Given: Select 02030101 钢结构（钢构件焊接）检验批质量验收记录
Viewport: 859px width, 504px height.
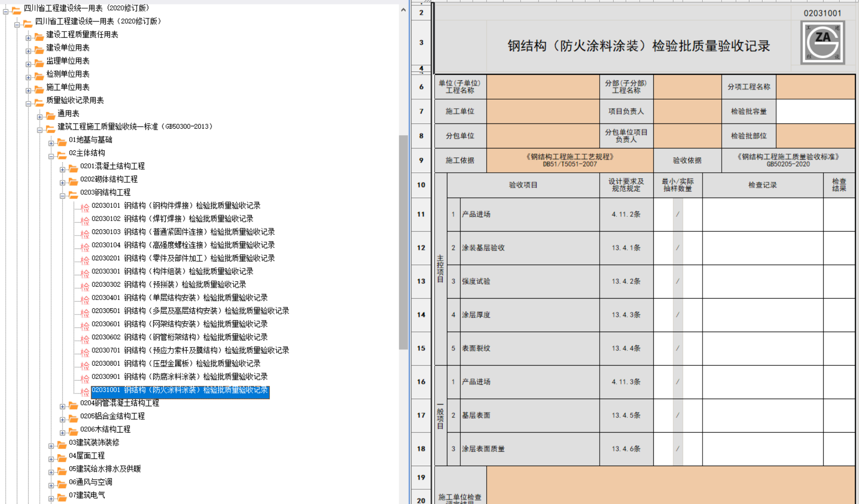Looking at the screenshot, I should point(176,205).
